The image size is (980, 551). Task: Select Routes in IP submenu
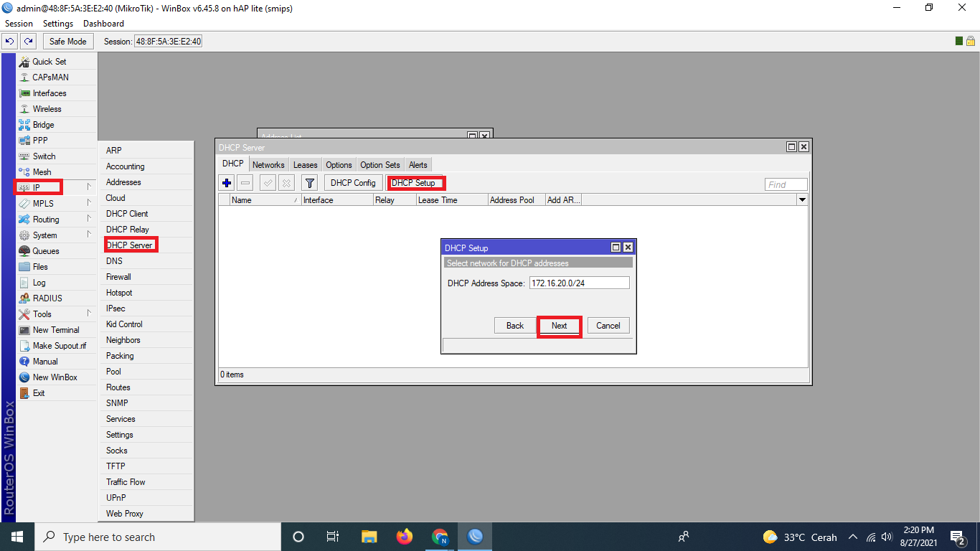(x=146, y=387)
